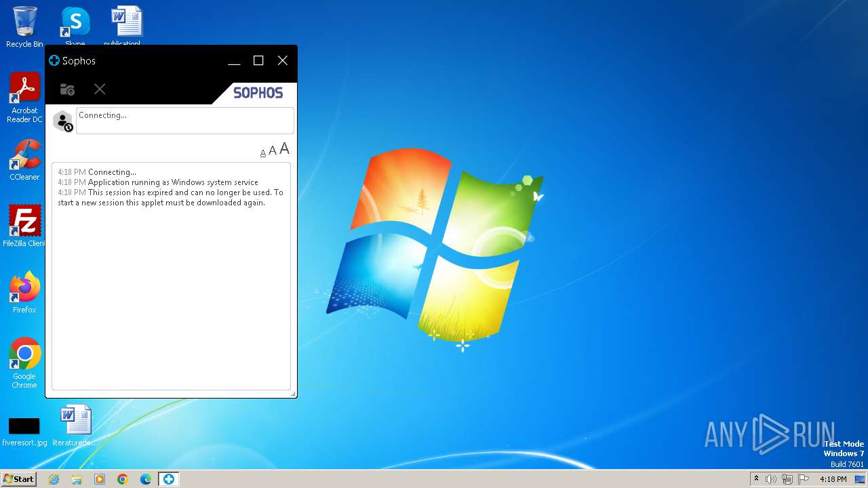Click the disconnect X icon in Sophos toolbar
868x488 pixels.
tap(100, 89)
